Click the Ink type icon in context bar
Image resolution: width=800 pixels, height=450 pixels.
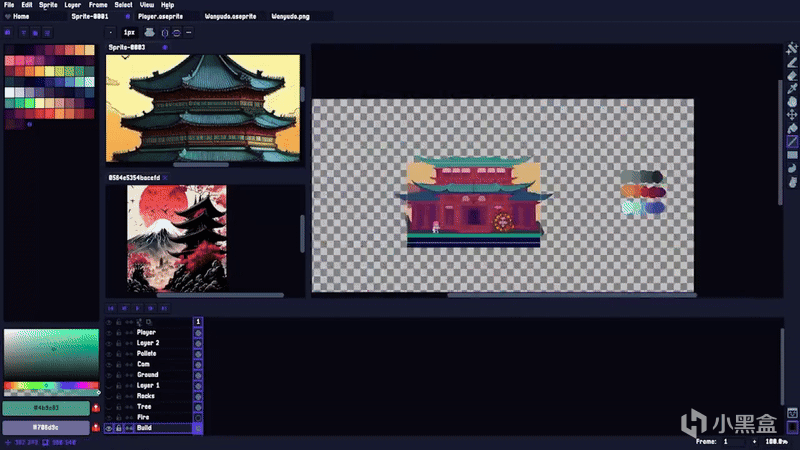(149, 33)
